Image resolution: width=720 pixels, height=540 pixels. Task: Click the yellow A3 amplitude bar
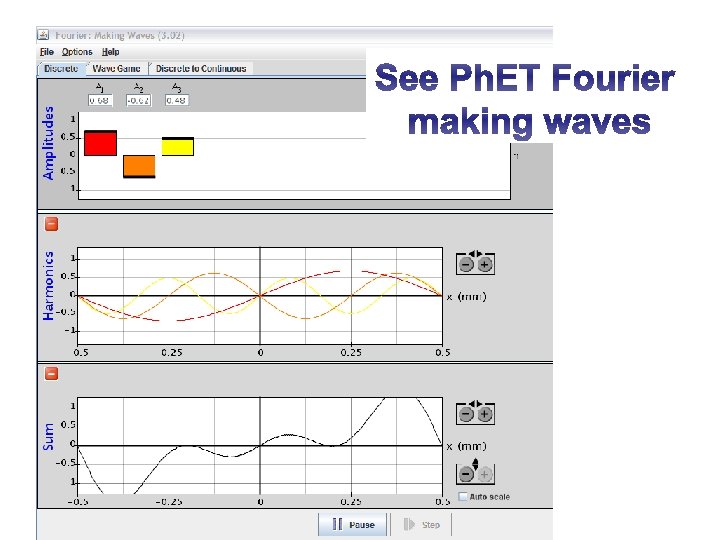tap(178, 146)
